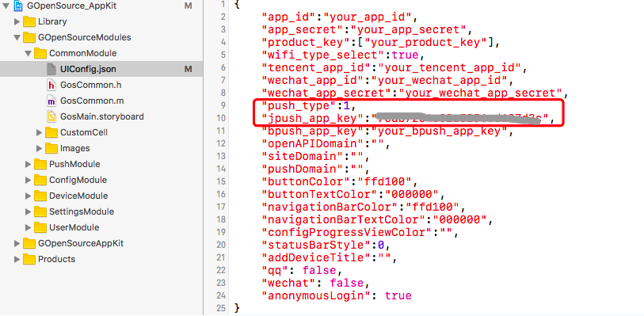Click the Library folder icon
Screen dimensions: 644x316
click(x=29, y=21)
